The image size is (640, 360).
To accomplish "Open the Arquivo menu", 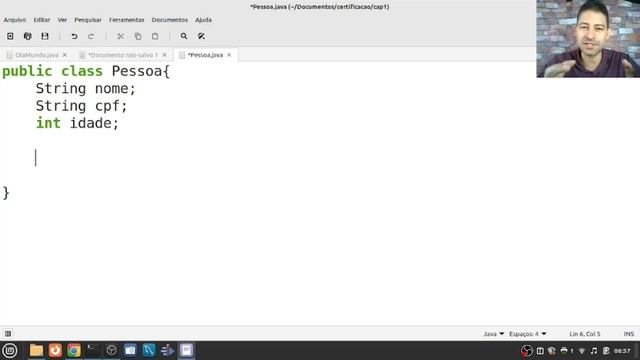I will pos(15,20).
